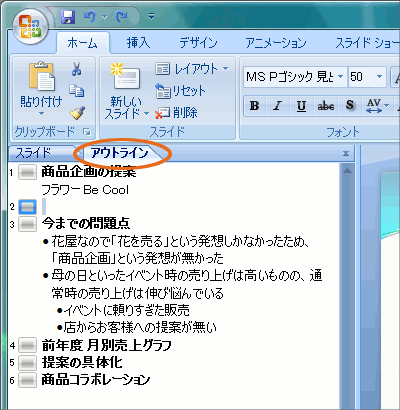Save the presentation from the quick access toolbar
The width and height of the screenshot is (400, 410).
(68, 16)
